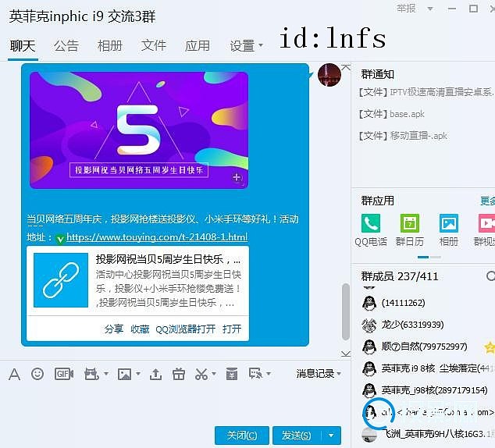Open the 移动直播-.apk file notice
Image resolution: width=495 pixels, height=448 pixels.
click(403, 136)
